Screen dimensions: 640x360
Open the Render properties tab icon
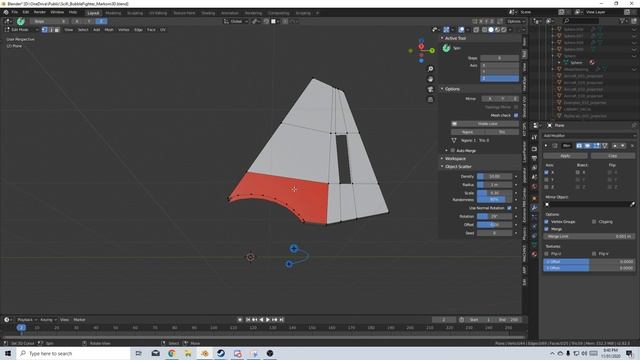point(534,149)
